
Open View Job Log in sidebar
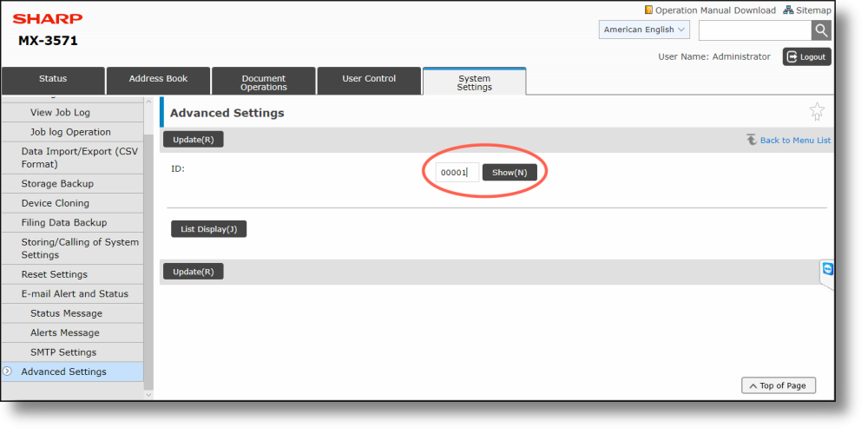click(x=72, y=112)
